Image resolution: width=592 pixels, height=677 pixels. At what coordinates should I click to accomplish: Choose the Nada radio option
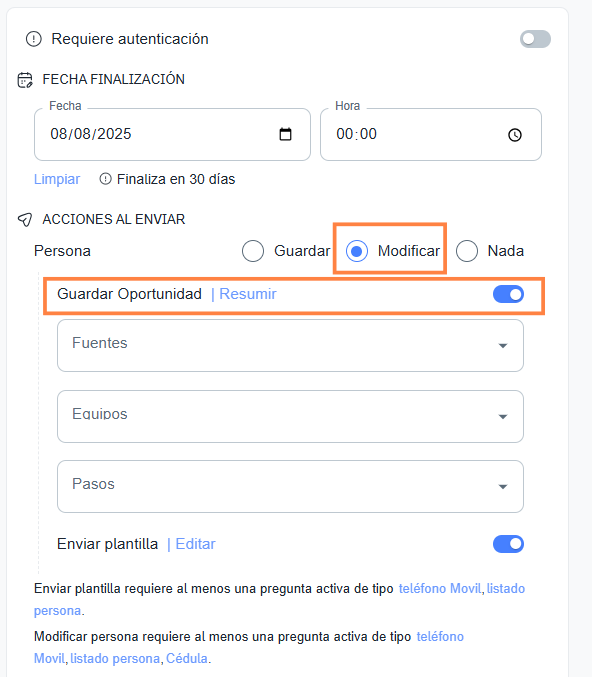point(467,251)
